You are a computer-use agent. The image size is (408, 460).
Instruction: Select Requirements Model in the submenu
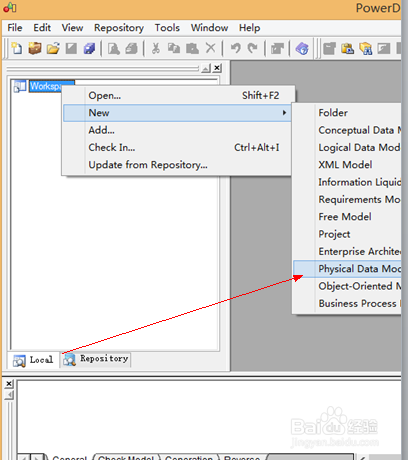pos(347,199)
